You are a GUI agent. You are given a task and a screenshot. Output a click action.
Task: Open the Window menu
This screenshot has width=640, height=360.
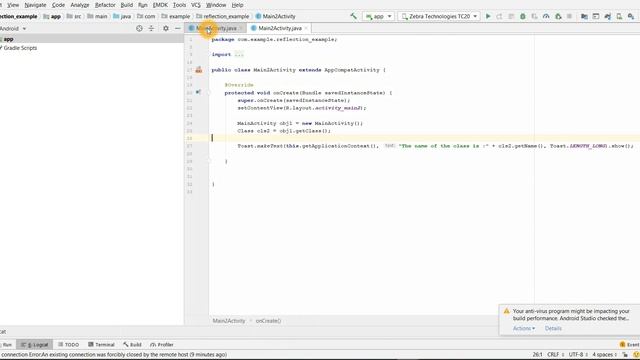[216, 5]
